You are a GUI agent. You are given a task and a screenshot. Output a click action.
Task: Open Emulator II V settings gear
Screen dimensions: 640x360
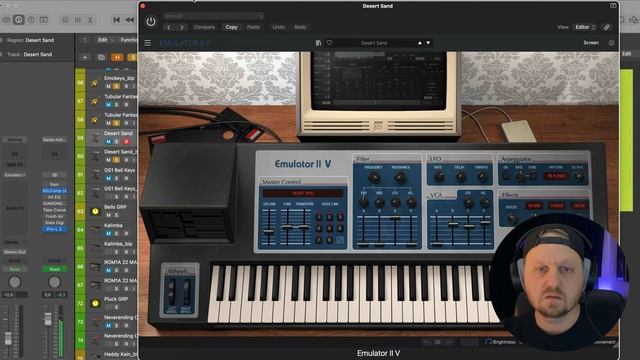pyautogui.click(x=611, y=43)
